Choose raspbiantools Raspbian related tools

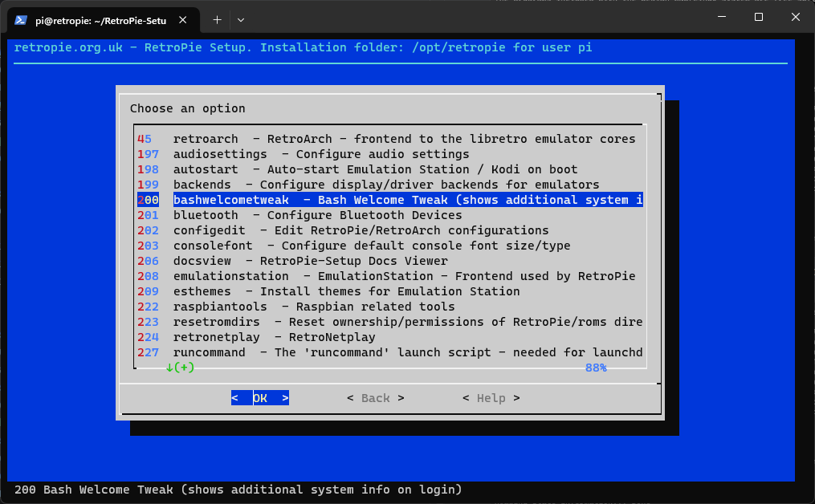[314, 307]
